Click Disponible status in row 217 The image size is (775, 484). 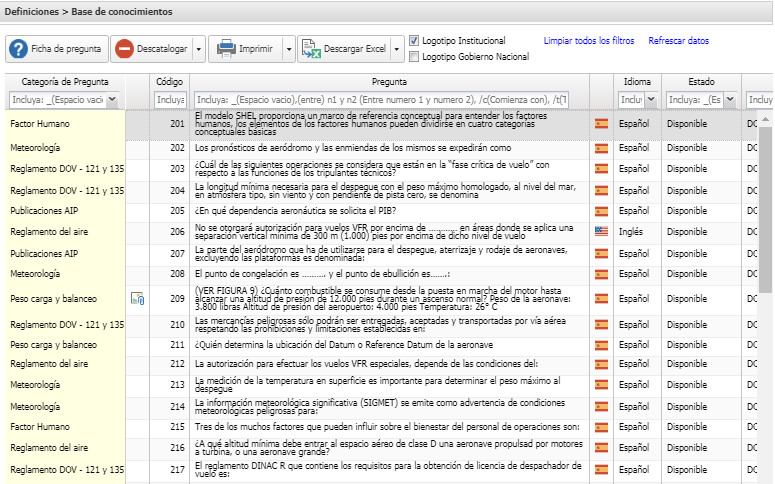tap(687, 470)
